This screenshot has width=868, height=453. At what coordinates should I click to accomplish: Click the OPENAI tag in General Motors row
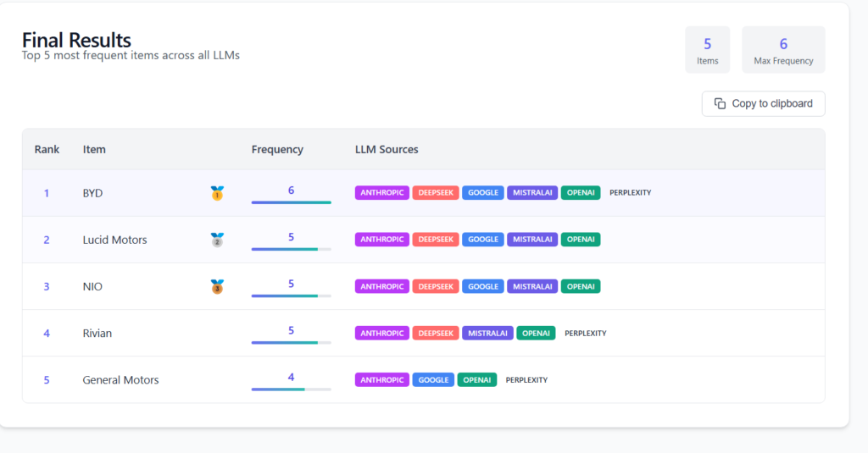[x=477, y=380]
